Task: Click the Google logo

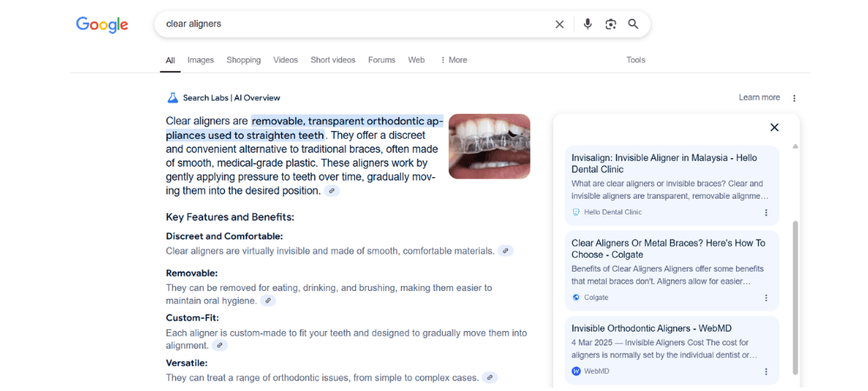Action: 102,24
